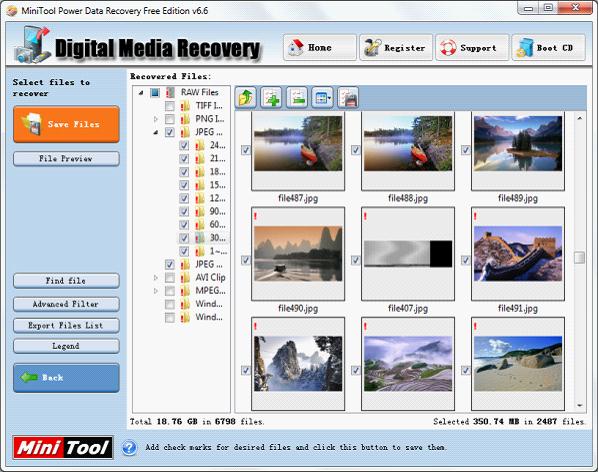598x472 pixels.
Task: Click the folder icon beside 18...
Action: click(199, 172)
